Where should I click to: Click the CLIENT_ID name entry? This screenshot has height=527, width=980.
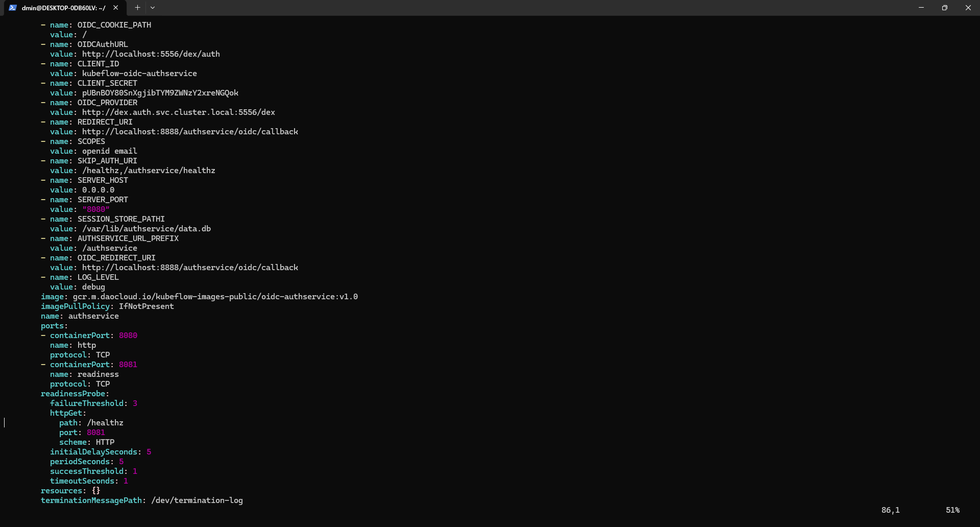tap(98, 64)
